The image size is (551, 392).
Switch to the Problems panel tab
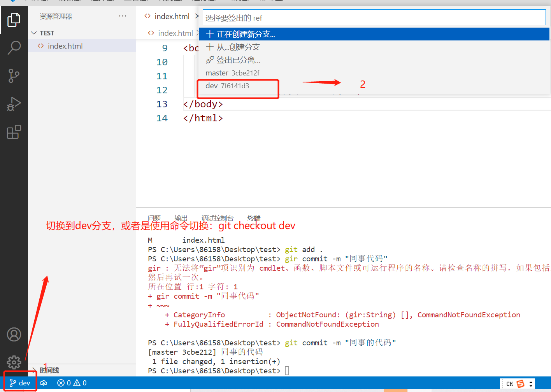pos(154,218)
